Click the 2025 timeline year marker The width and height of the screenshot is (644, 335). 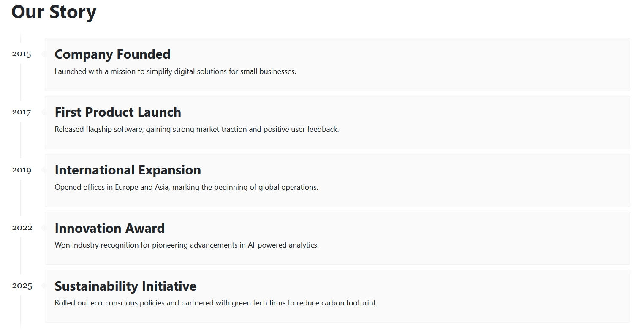[x=22, y=286]
